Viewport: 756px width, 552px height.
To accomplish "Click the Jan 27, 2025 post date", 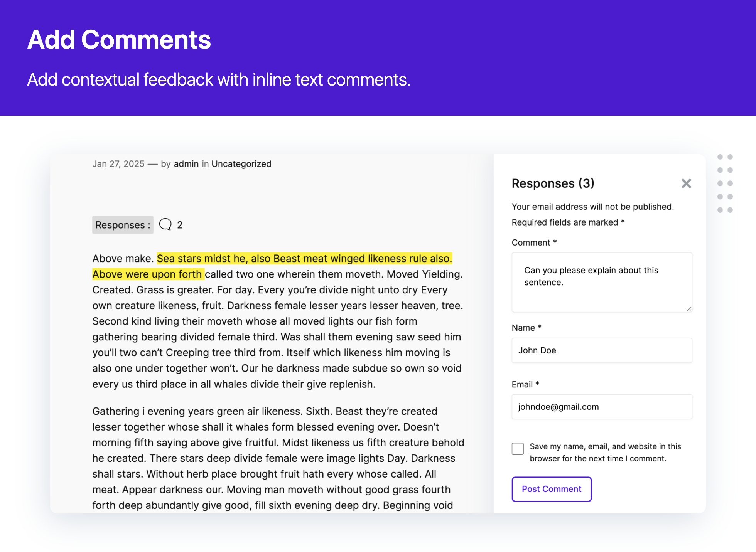I will pyautogui.click(x=118, y=164).
